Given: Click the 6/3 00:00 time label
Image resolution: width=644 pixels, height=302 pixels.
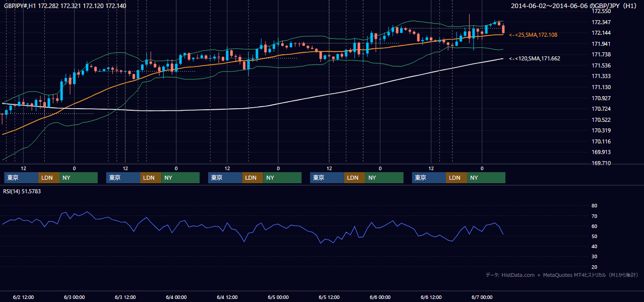Looking at the screenshot, I should 74,297.
